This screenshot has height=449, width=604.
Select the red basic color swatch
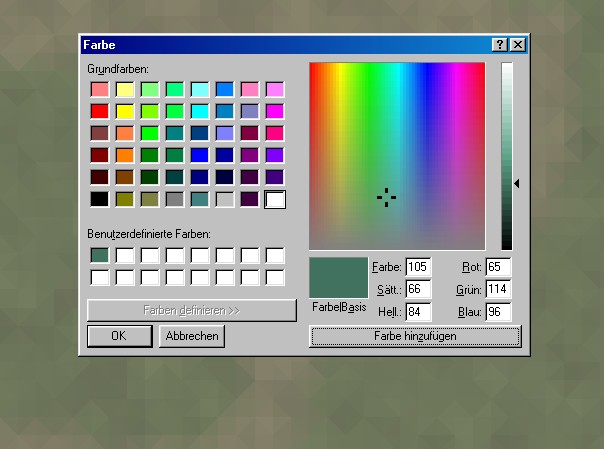pos(99,111)
